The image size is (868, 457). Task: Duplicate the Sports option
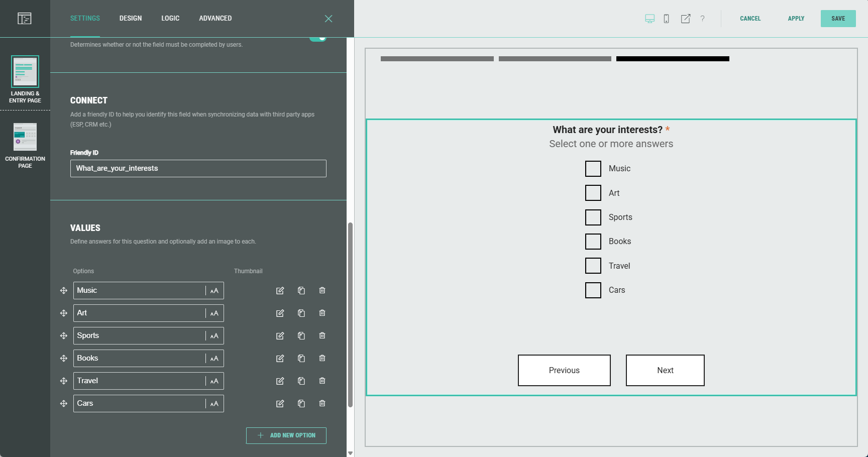tap(301, 336)
